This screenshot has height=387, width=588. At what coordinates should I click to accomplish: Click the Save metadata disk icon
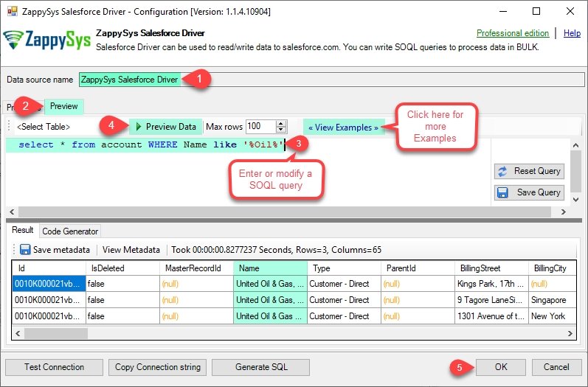[x=25, y=249]
